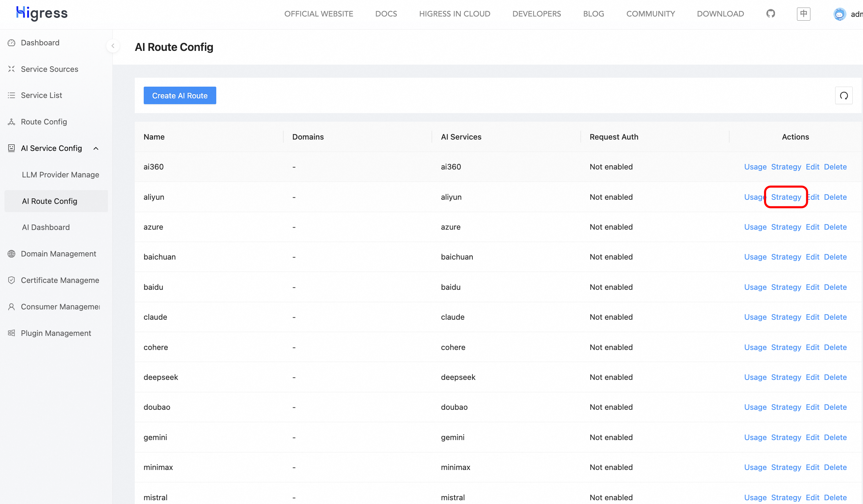The height and width of the screenshot is (504, 863).
Task: Click the Higress logo
Action: point(42,13)
